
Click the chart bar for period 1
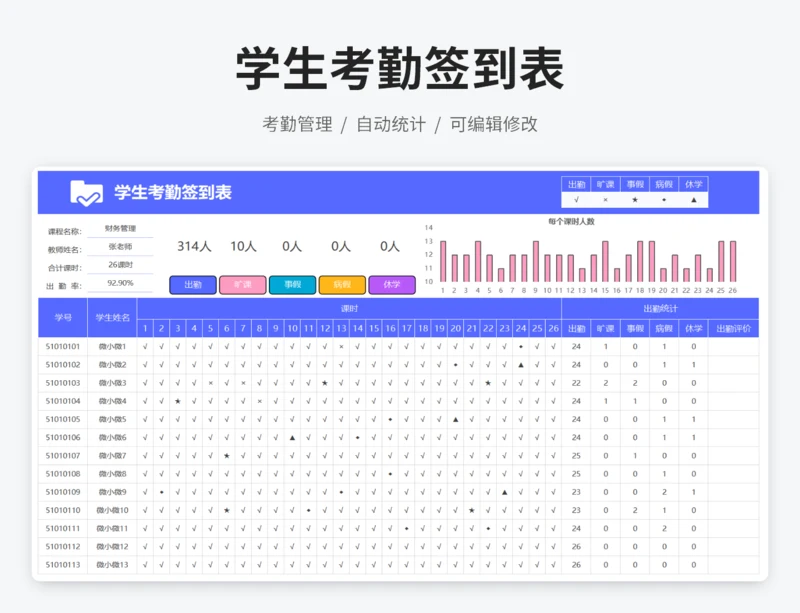click(x=443, y=261)
